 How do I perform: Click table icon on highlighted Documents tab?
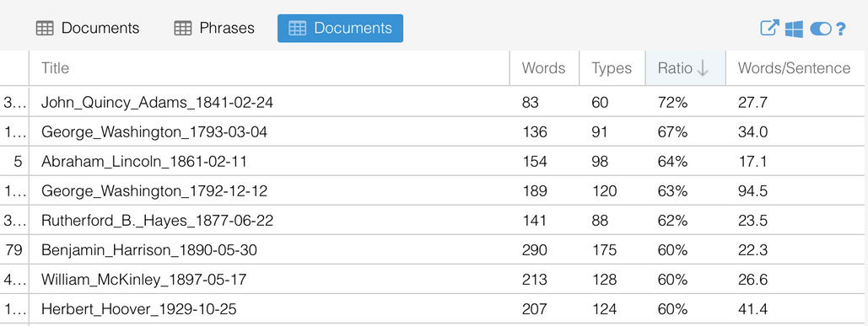pyautogui.click(x=297, y=28)
